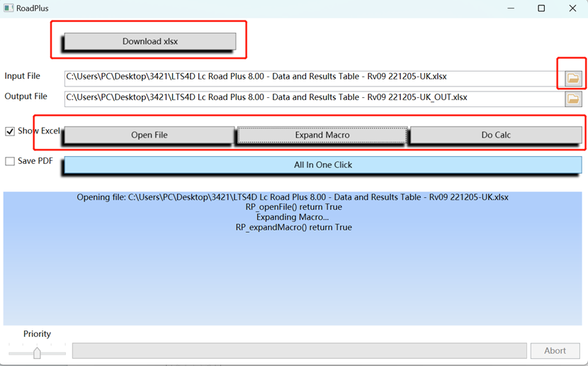Viewport: 588px width, 366px height.
Task: Click the progress bar at the bottom
Action: [299, 350]
